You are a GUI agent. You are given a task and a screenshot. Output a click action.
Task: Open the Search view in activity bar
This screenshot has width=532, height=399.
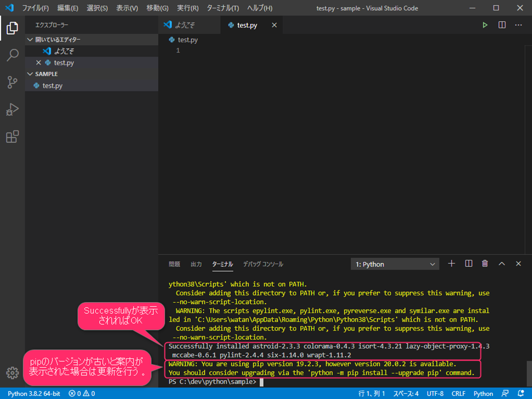click(12, 55)
